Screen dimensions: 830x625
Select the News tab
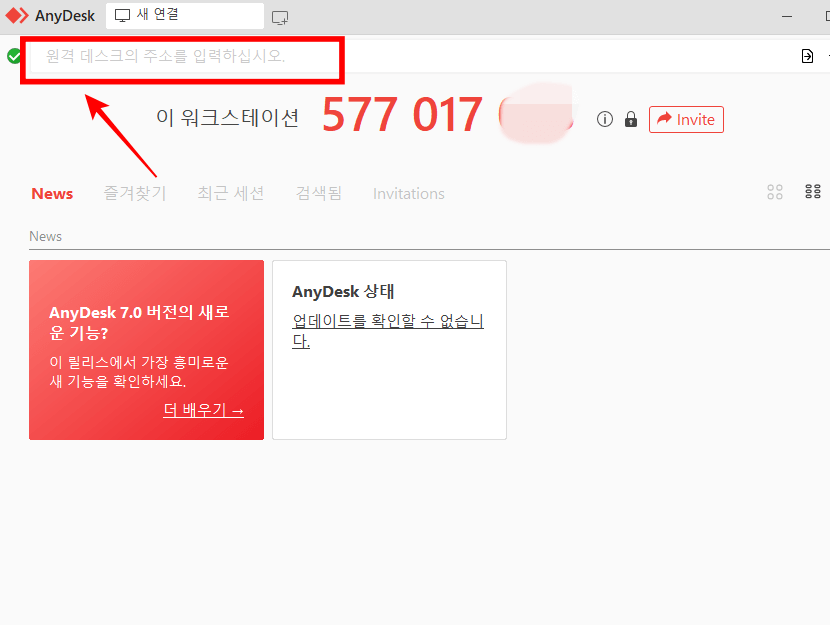point(51,193)
